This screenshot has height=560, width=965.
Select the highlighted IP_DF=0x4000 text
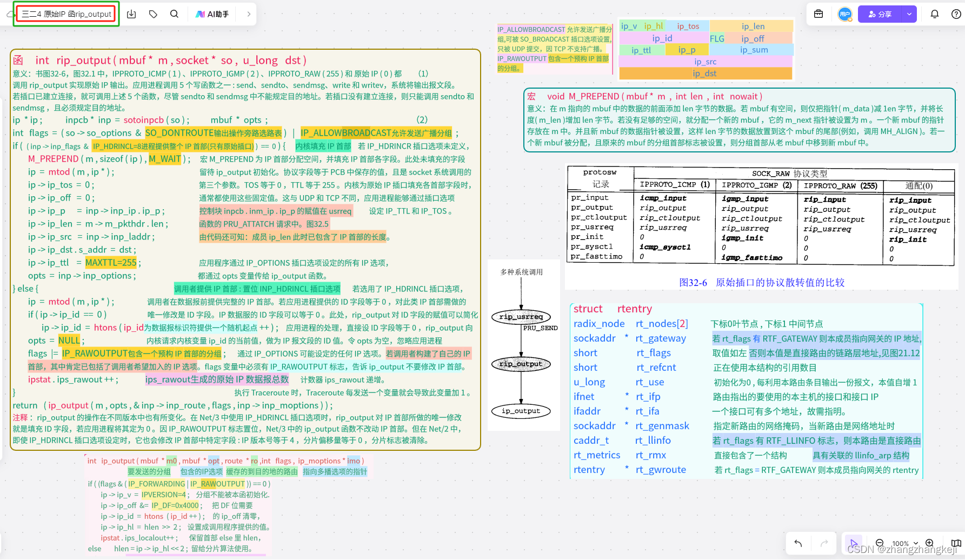coord(175,505)
